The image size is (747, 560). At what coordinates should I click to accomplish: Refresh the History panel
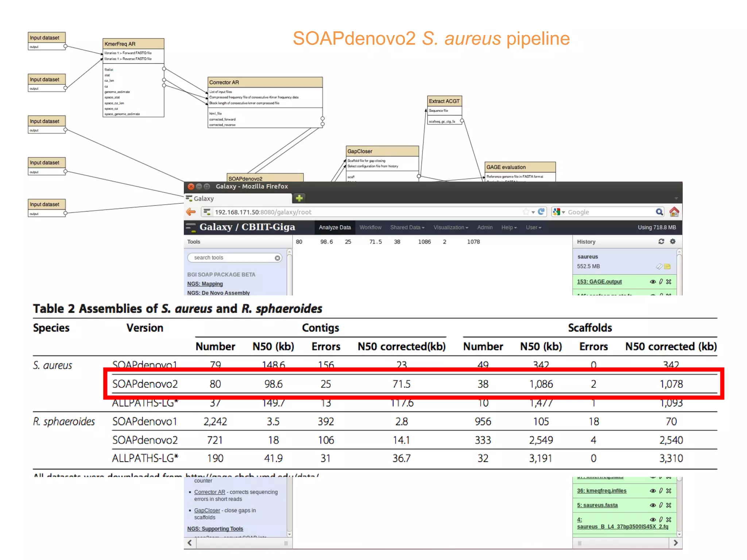tap(661, 241)
